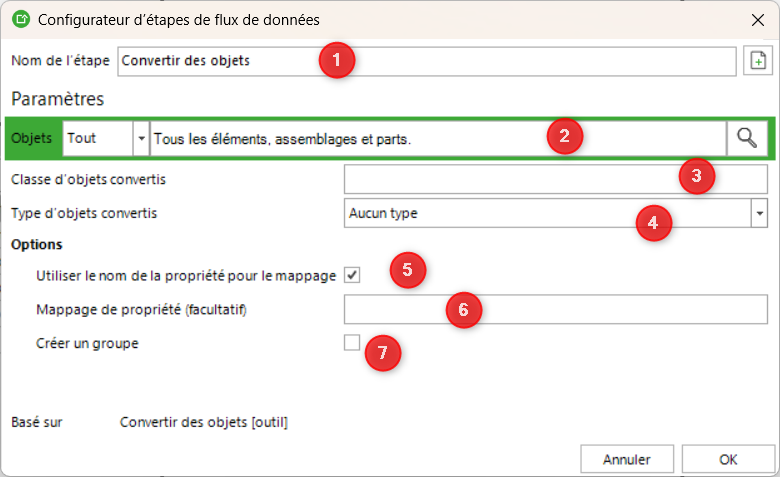This screenshot has height=477, width=780.
Task: Open the 'Tout' objects dropdown
Action: (141, 138)
